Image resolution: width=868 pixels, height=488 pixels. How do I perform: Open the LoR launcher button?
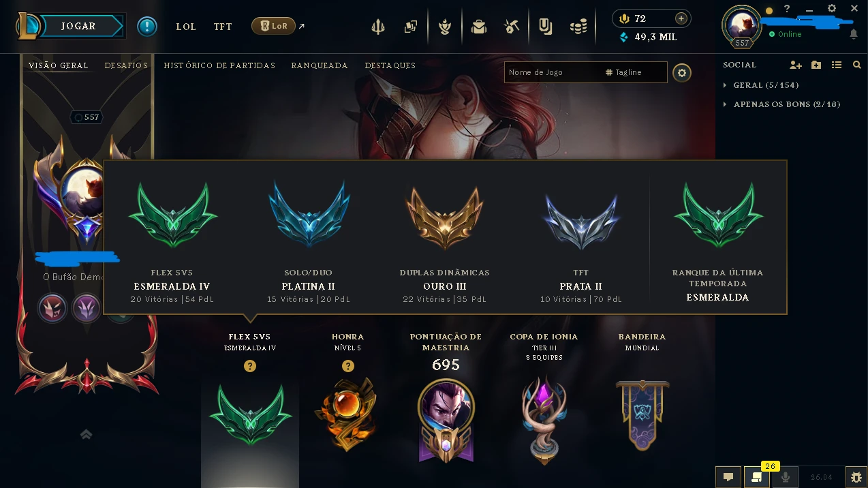click(273, 26)
